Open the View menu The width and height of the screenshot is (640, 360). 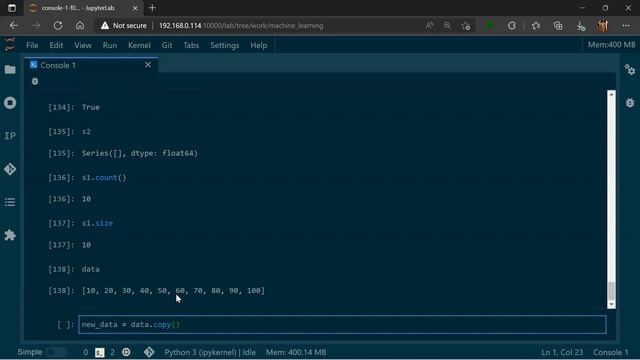pos(83,45)
